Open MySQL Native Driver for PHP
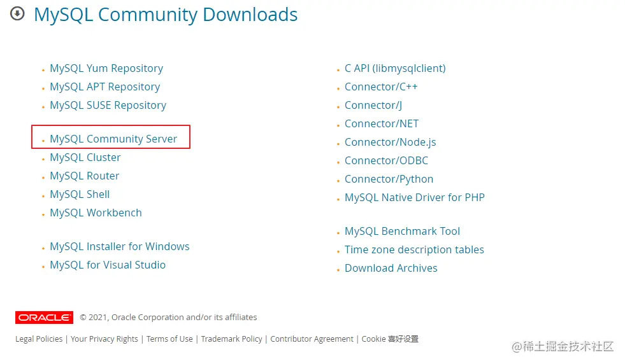 pos(415,197)
